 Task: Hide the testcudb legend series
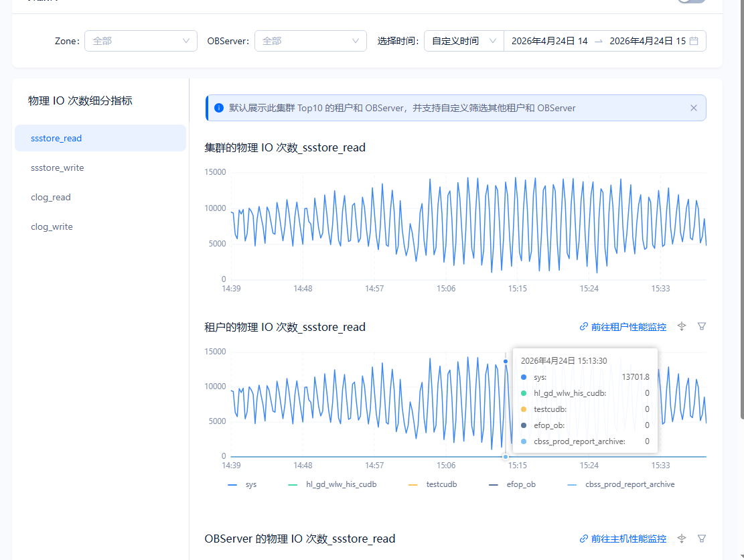tap(432, 484)
